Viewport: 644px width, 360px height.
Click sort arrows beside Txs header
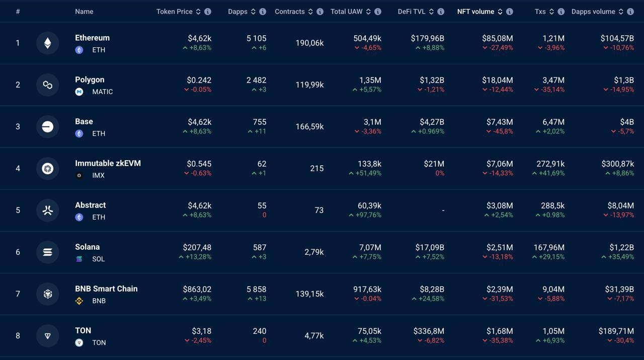pyautogui.click(x=551, y=12)
